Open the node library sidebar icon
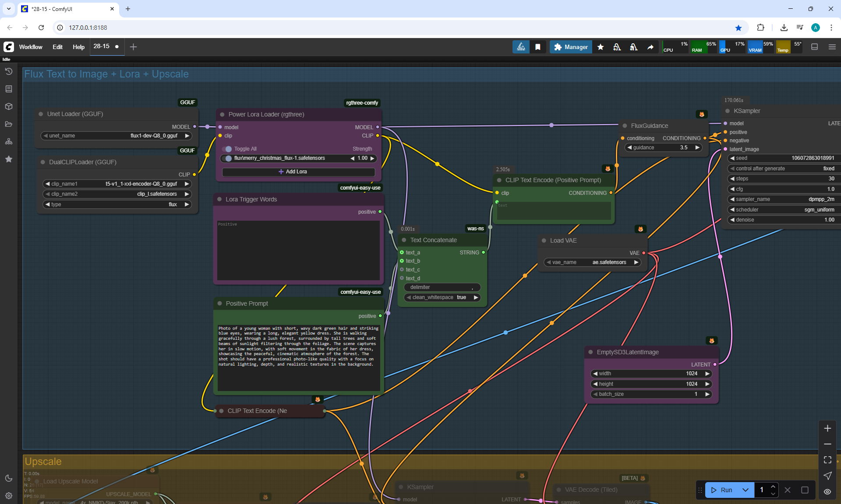 coord(8,89)
